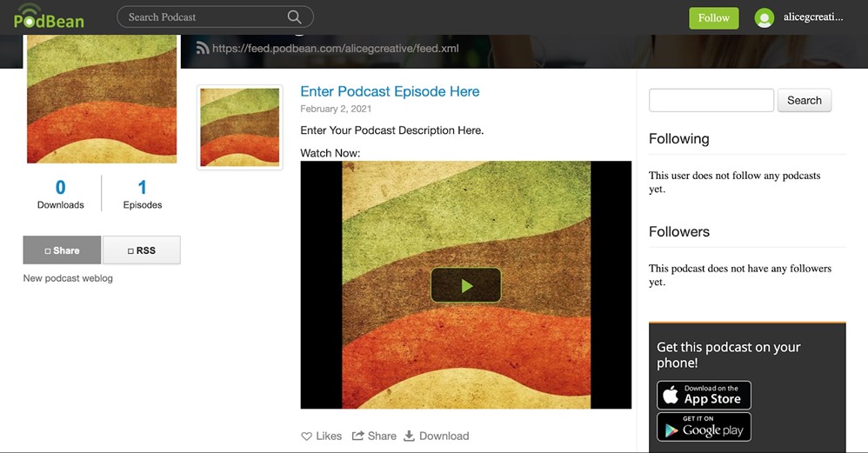Click the 1 Episodes counter
This screenshot has width=868, height=453.
click(143, 194)
